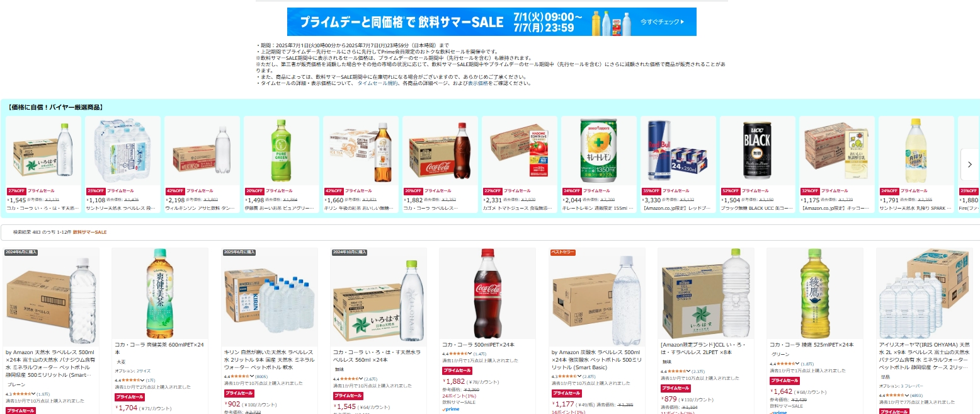Open the 表示価格 link
The height and width of the screenshot is (414, 980).
click(477, 83)
